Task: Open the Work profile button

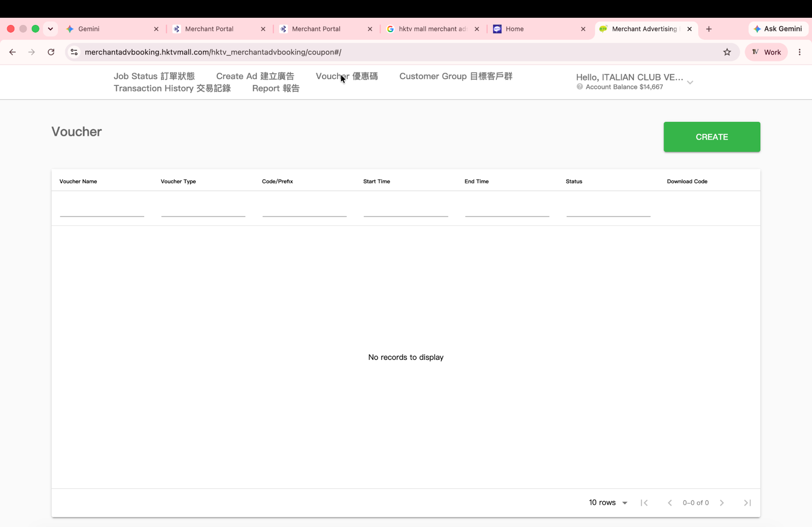Action: tap(766, 52)
